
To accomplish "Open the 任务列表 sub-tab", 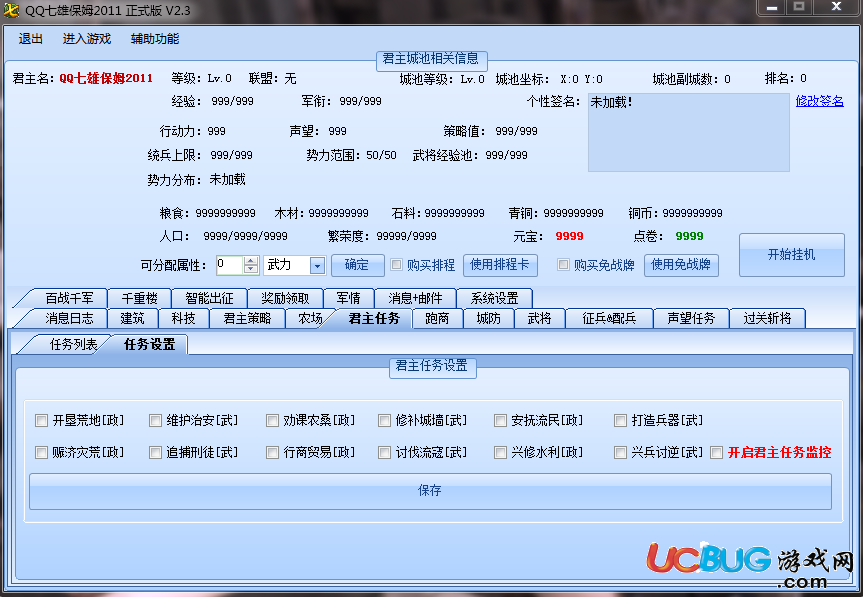I will [72, 344].
